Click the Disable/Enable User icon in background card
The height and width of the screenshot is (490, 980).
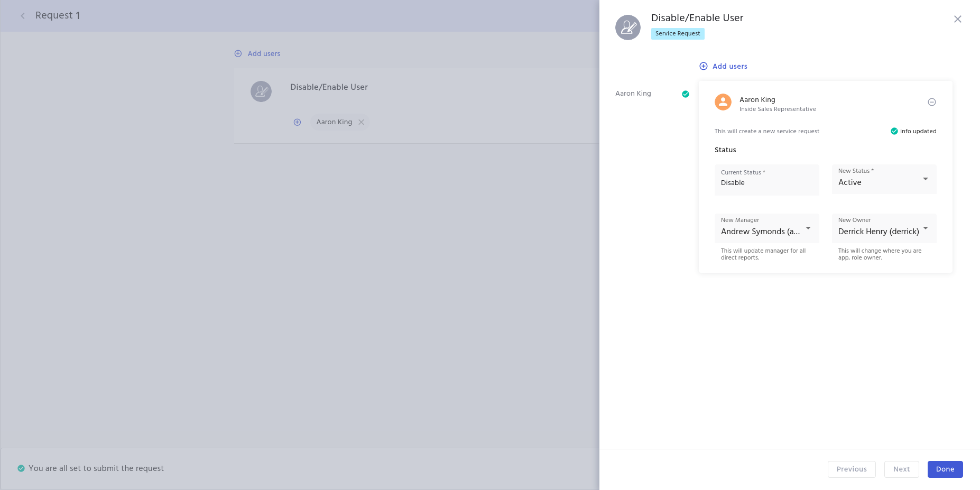(261, 91)
